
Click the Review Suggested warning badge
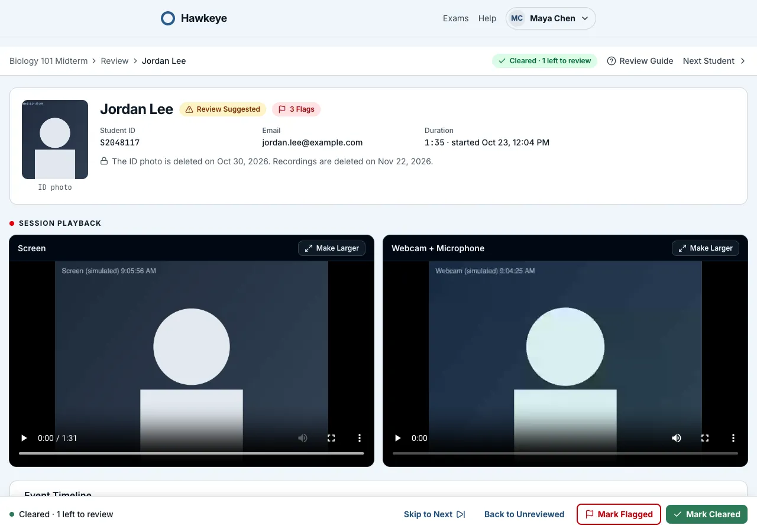(x=222, y=109)
